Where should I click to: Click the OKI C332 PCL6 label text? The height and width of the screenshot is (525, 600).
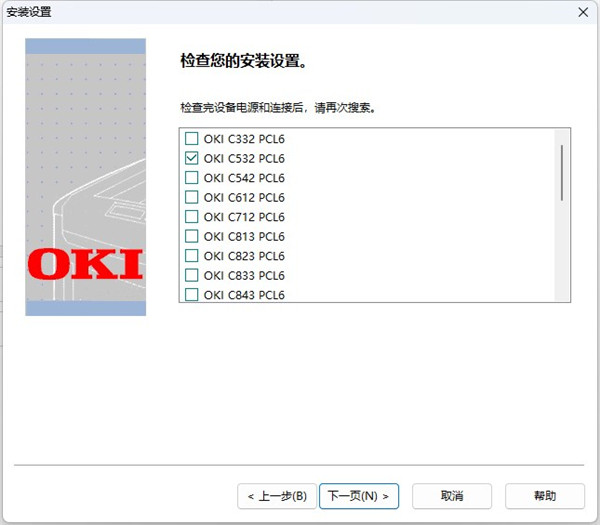[x=244, y=139]
